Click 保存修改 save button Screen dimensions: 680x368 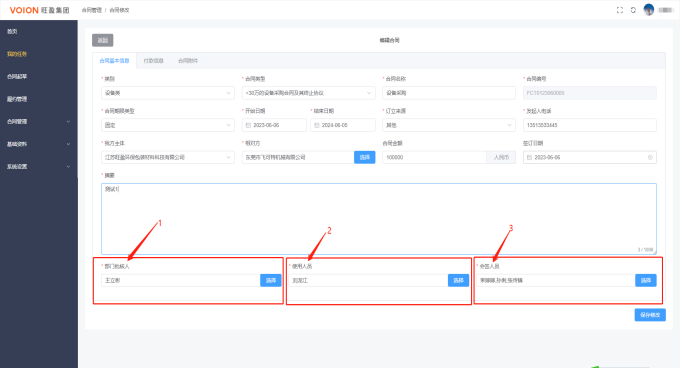point(650,315)
